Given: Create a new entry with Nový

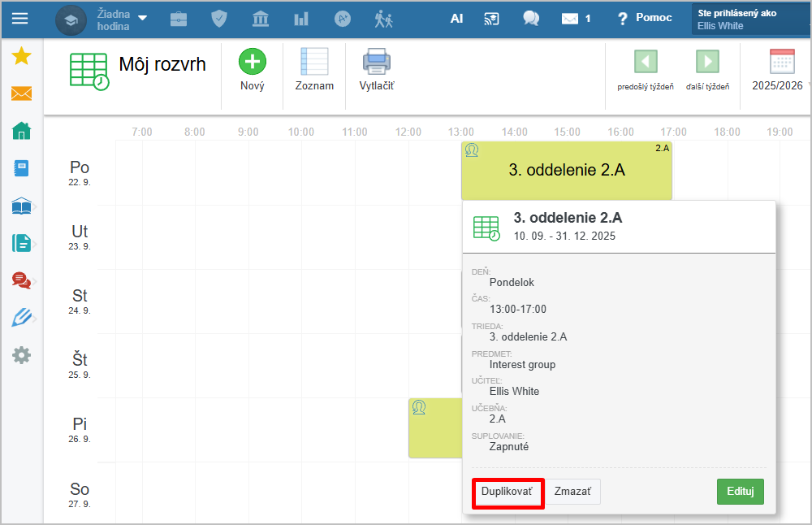Looking at the screenshot, I should 253,70.
